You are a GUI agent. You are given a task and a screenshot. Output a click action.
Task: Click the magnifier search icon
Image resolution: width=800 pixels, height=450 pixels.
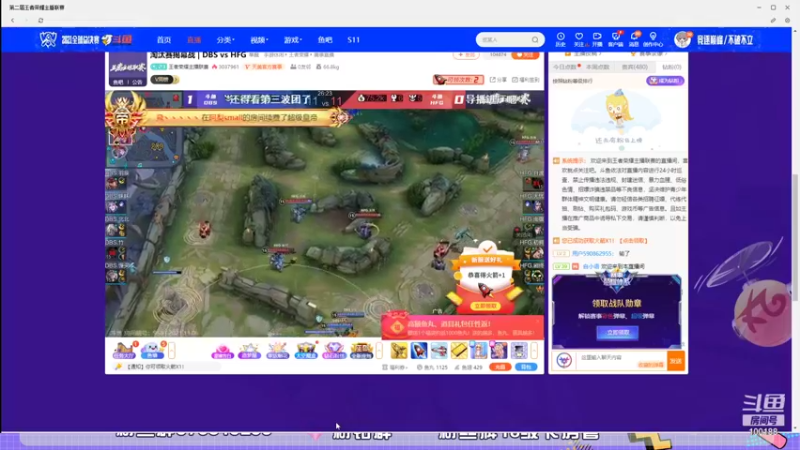pyautogui.click(x=535, y=40)
